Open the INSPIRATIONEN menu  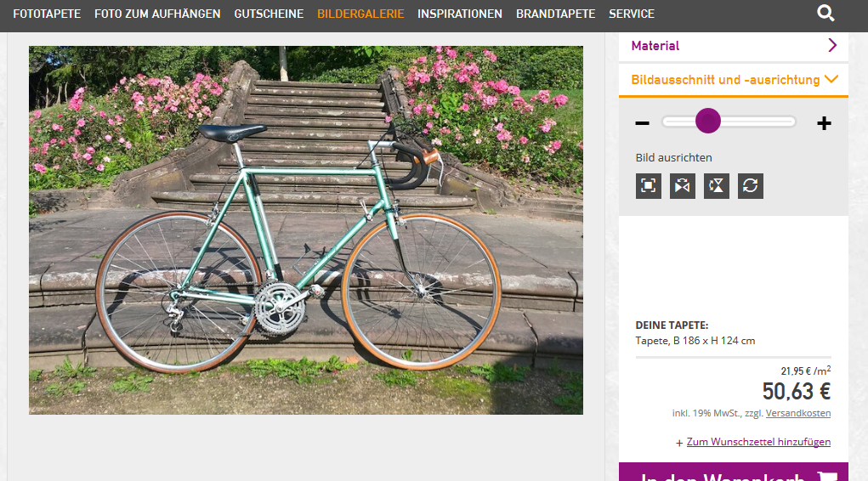pyautogui.click(x=460, y=14)
